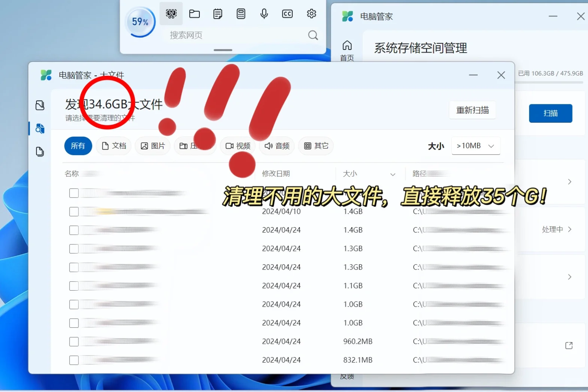Viewport: 588px width, 392px height.
Task: Open the duplicate files icon in the sidebar
Action: click(x=40, y=152)
